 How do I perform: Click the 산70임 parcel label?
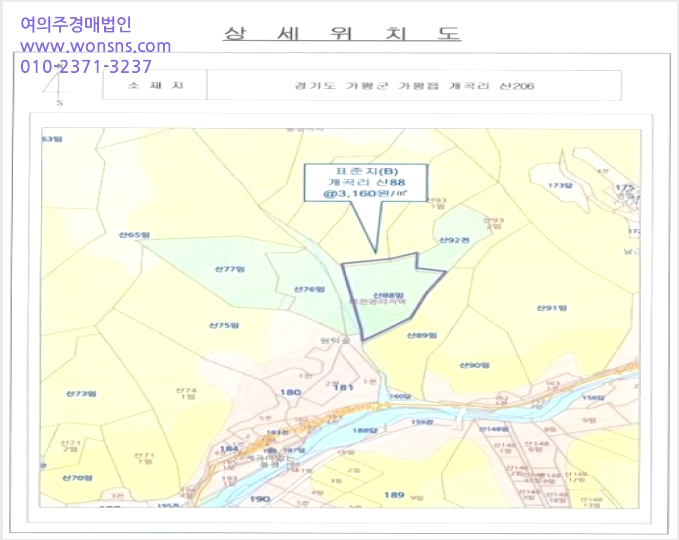pos(78,478)
